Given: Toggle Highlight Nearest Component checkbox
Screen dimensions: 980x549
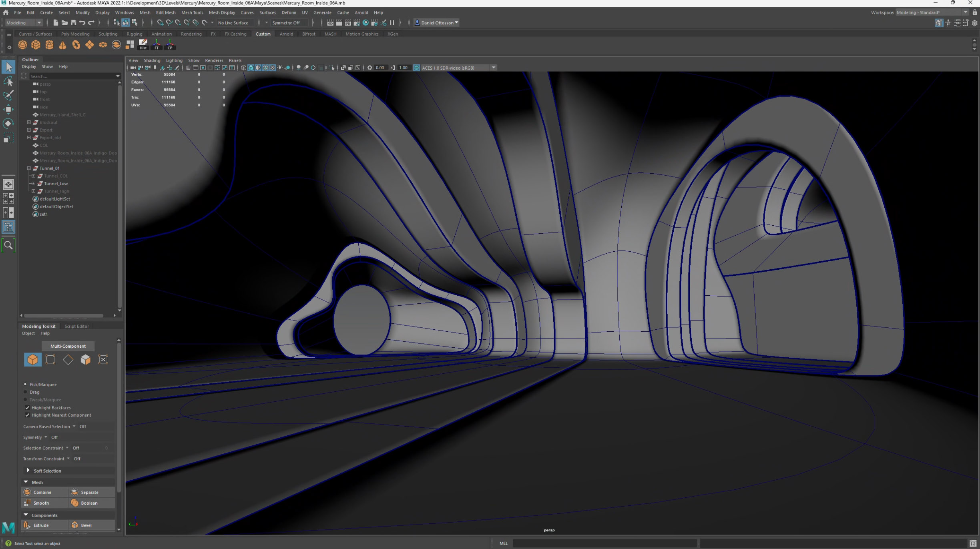Looking at the screenshot, I should tap(28, 415).
